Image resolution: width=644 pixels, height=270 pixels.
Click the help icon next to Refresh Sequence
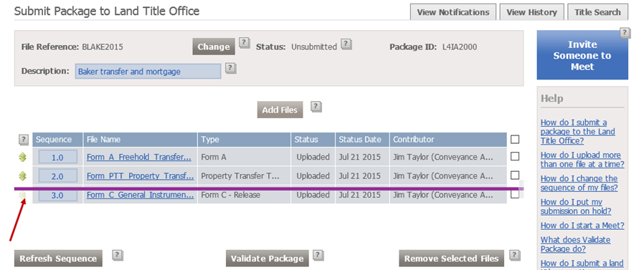tap(118, 255)
